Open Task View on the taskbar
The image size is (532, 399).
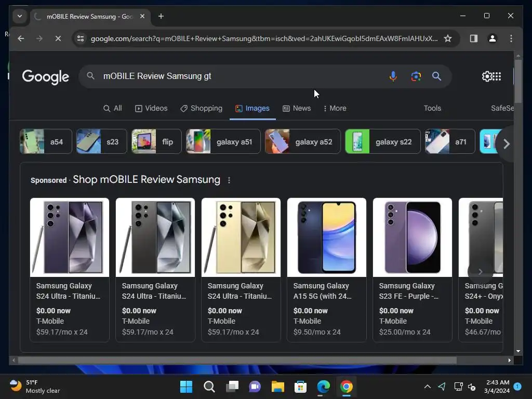coord(232,387)
